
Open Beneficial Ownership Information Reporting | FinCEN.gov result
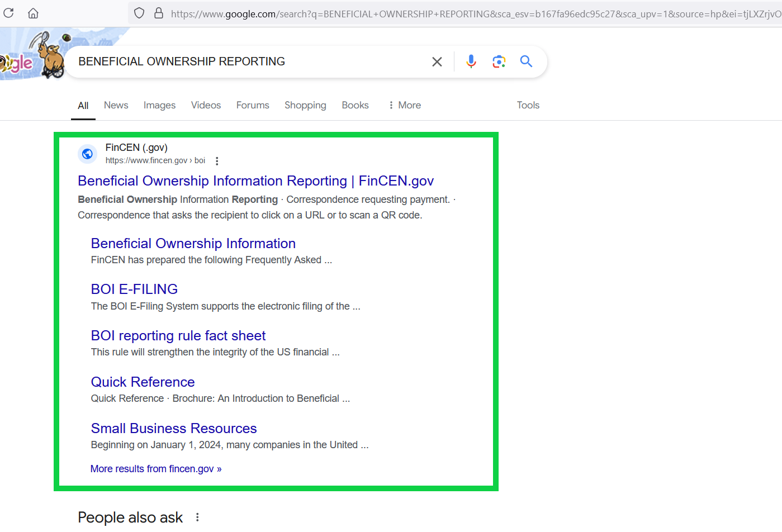pos(255,181)
